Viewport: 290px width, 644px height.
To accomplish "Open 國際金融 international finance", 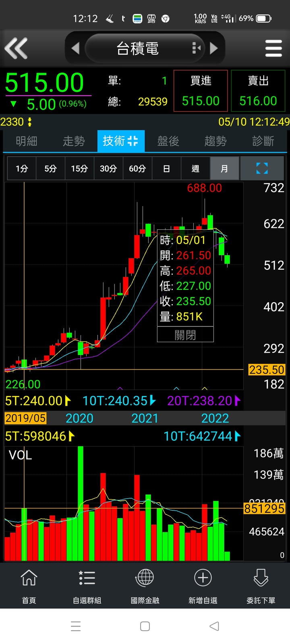I will click(145, 586).
